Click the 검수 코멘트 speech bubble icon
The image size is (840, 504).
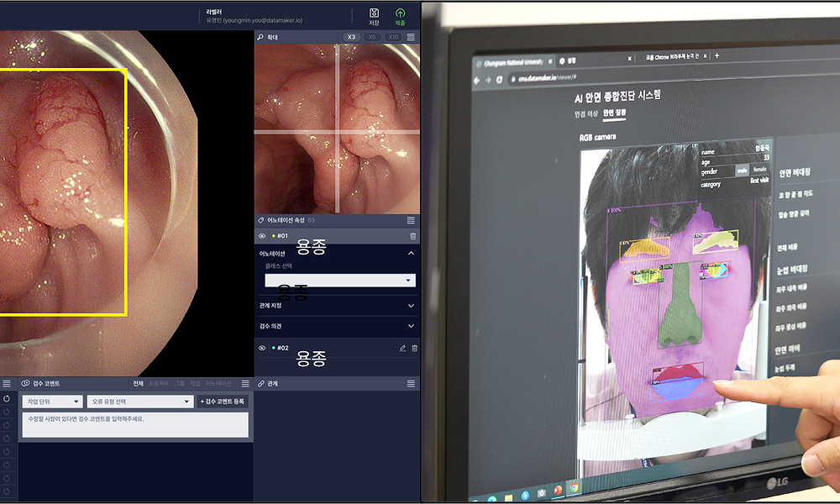click(25, 384)
